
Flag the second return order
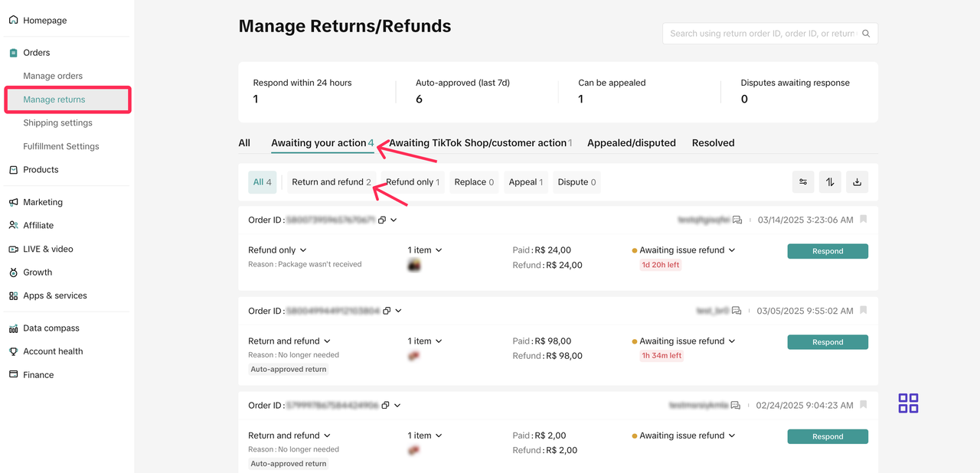pyautogui.click(x=864, y=311)
